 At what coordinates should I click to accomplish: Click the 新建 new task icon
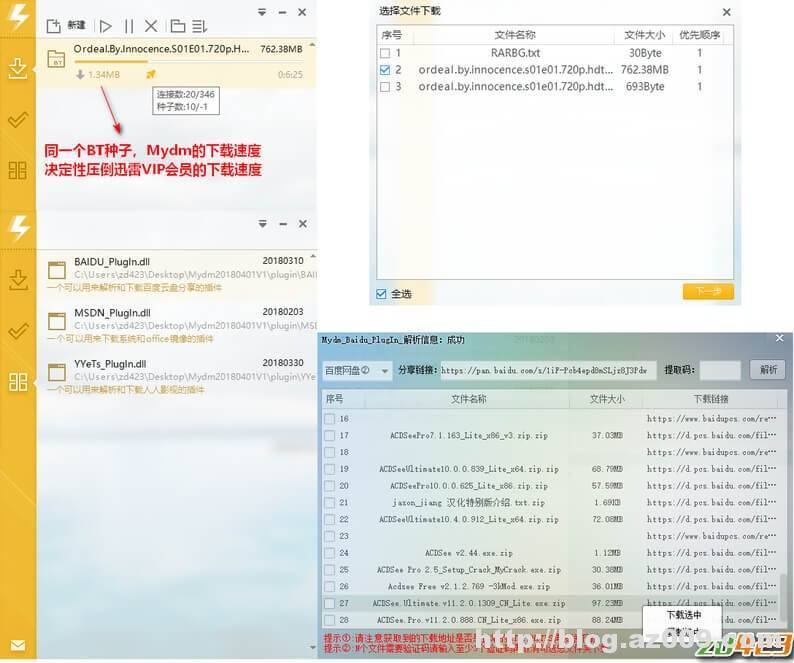(54, 26)
